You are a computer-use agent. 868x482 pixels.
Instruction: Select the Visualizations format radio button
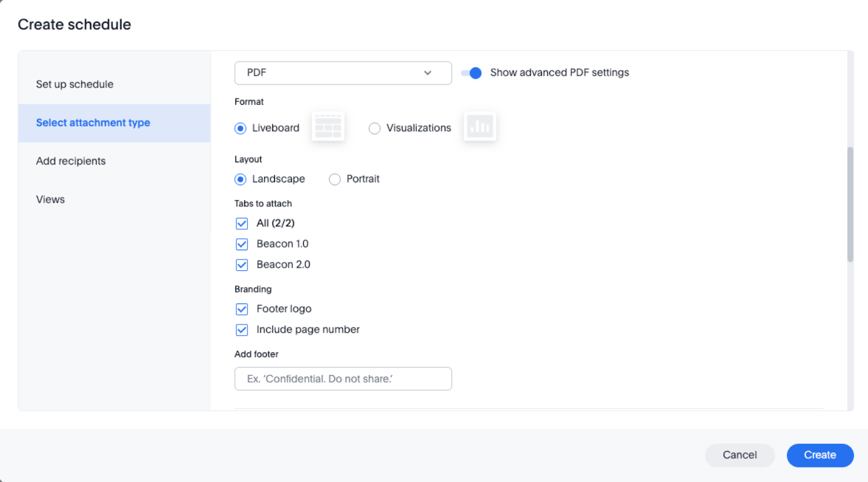click(374, 129)
